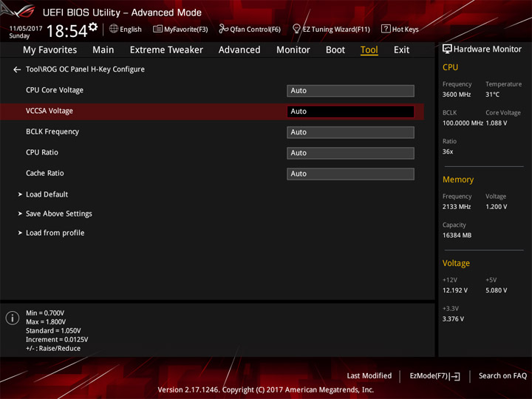Switch to EzMode(F7)
The height and width of the screenshot is (399, 532).
[429, 375]
